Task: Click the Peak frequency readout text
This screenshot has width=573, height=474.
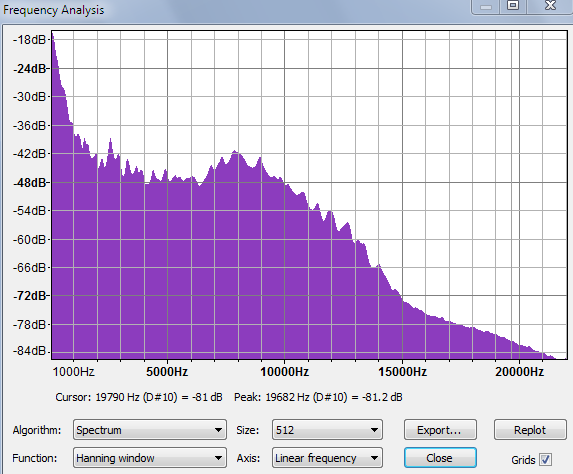Action: point(318,397)
